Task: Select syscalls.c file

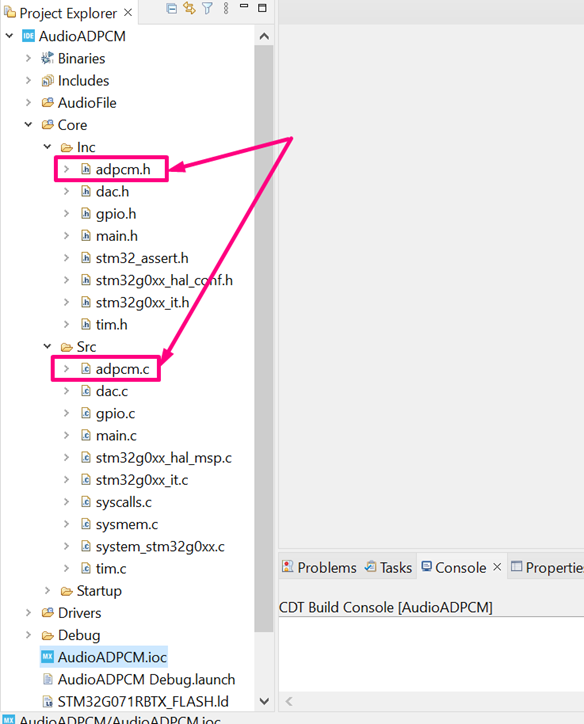Action: click(x=124, y=502)
